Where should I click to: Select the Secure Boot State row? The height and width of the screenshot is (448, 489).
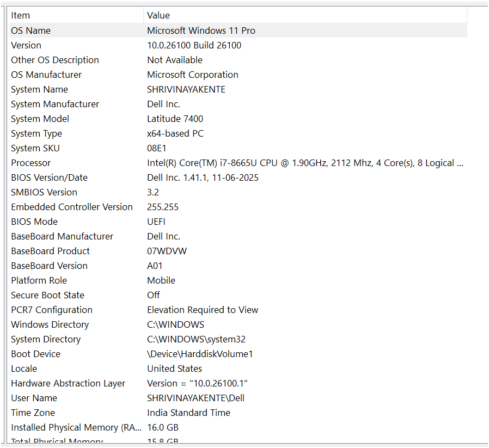(x=239, y=295)
